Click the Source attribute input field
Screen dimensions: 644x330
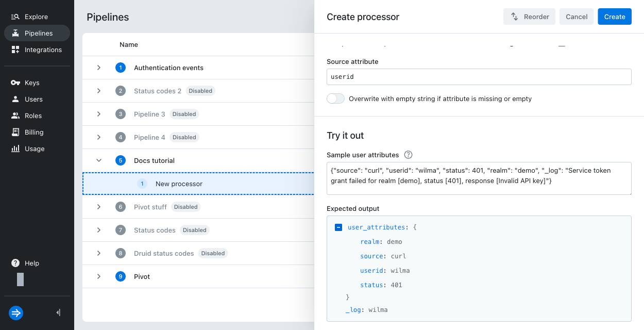click(x=479, y=76)
